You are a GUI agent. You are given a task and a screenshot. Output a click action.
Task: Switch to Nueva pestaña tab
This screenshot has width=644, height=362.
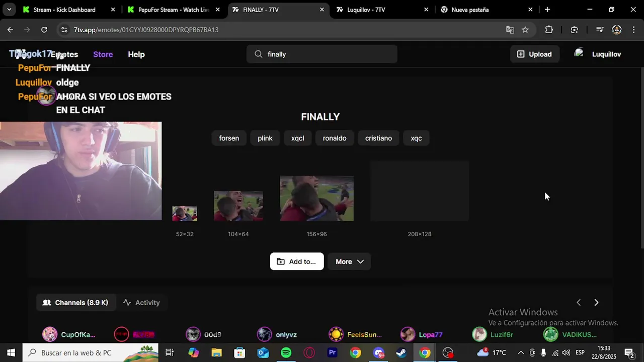[487, 10]
